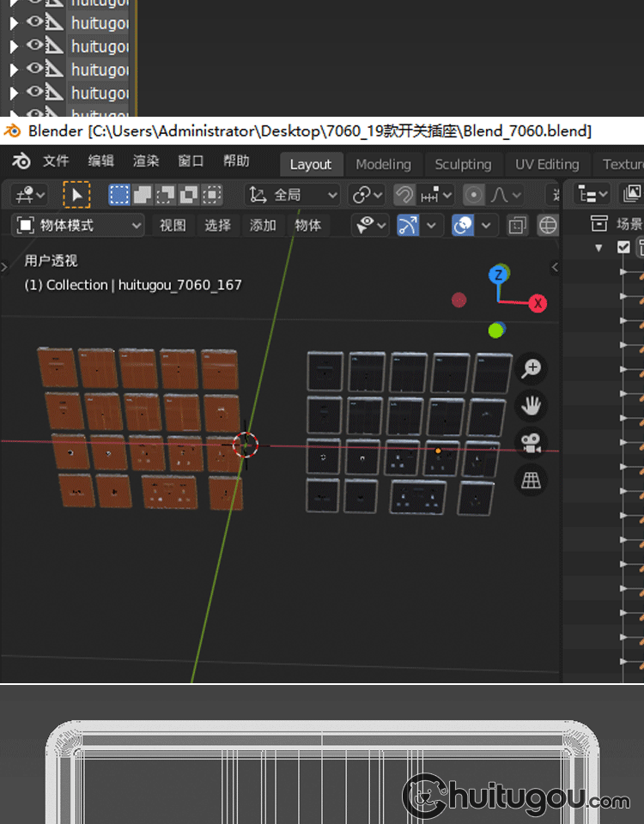Toggle the camera view icon
The height and width of the screenshot is (824, 644).
coord(532,443)
